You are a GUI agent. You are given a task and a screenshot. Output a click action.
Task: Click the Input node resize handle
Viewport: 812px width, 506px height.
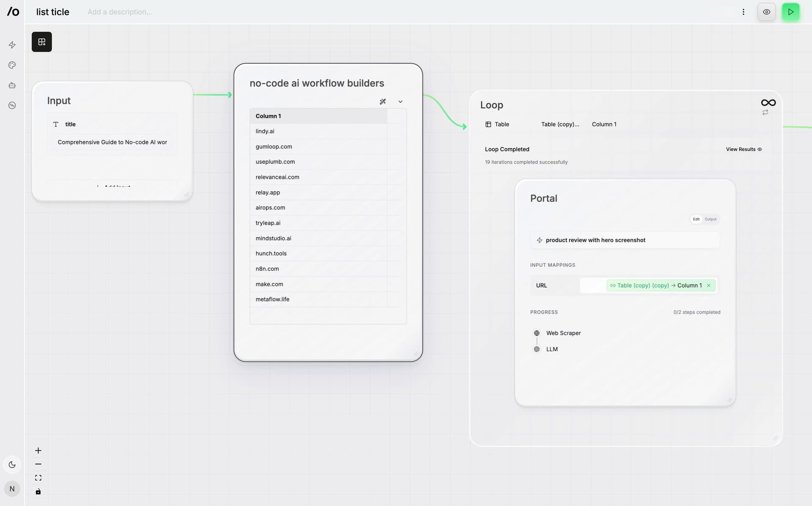point(187,195)
